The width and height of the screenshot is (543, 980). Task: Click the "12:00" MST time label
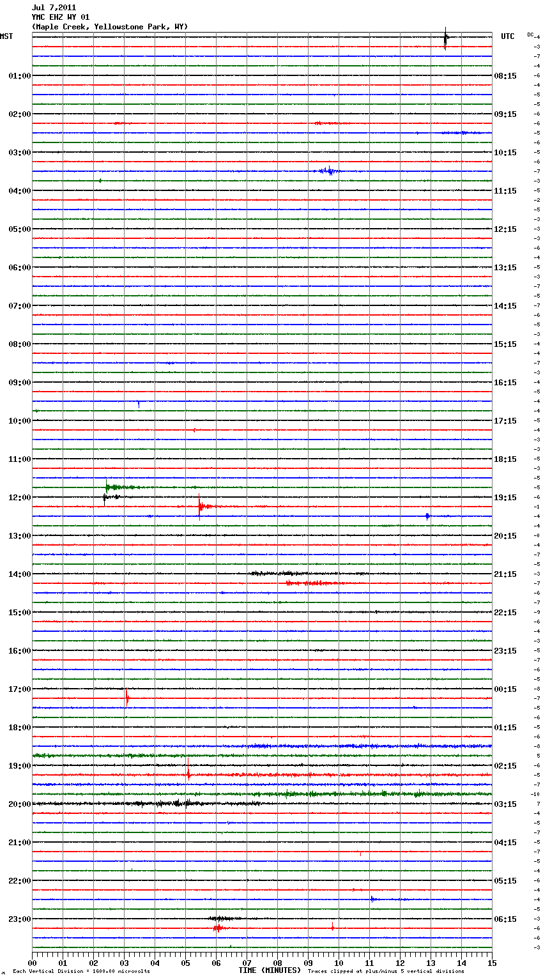coord(20,497)
